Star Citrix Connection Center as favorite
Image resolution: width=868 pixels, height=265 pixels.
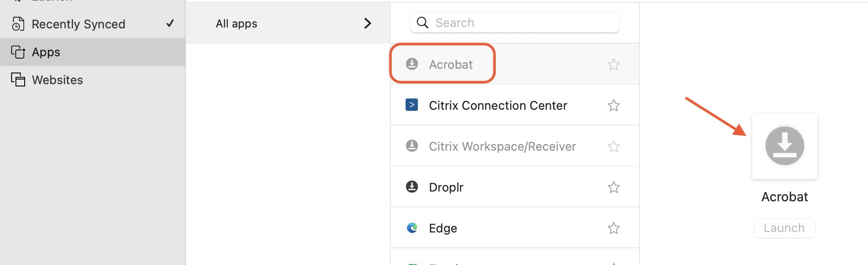coord(614,105)
